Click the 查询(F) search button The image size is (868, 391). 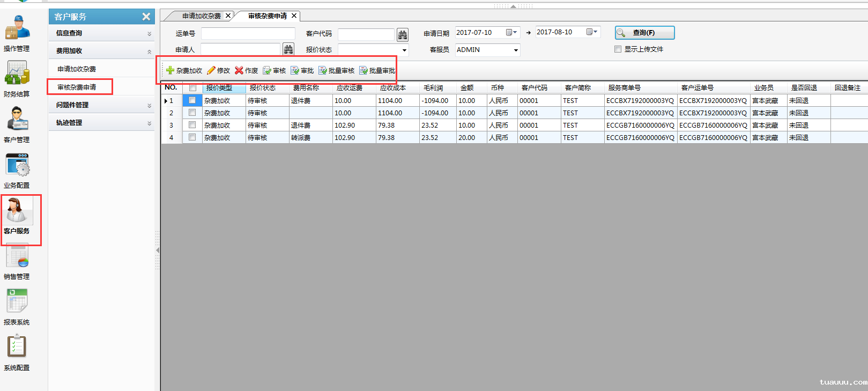point(644,33)
